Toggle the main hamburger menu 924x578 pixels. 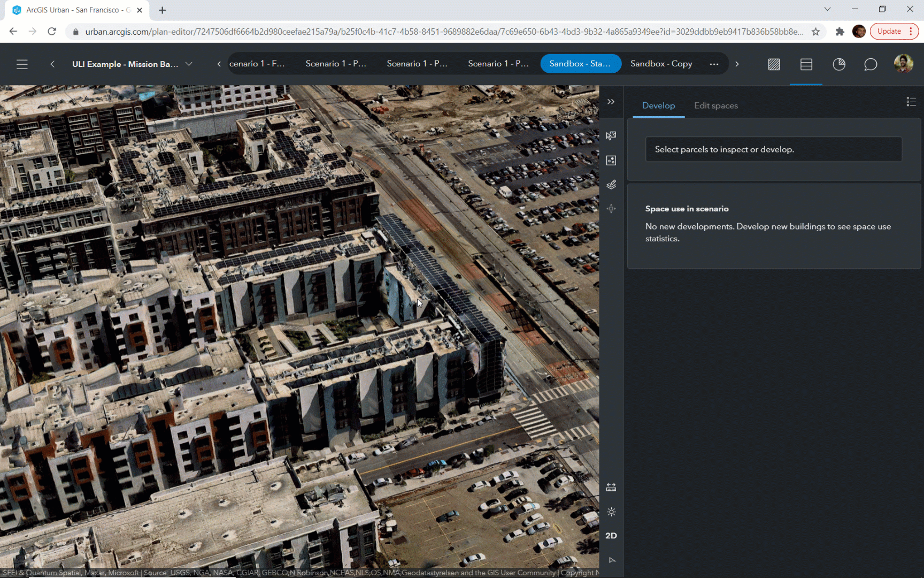(22, 64)
